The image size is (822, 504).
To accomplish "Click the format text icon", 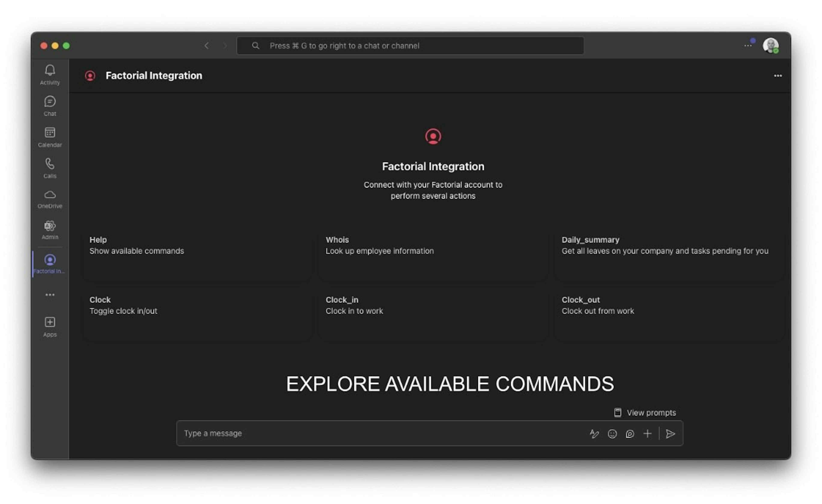I will pyautogui.click(x=594, y=434).
